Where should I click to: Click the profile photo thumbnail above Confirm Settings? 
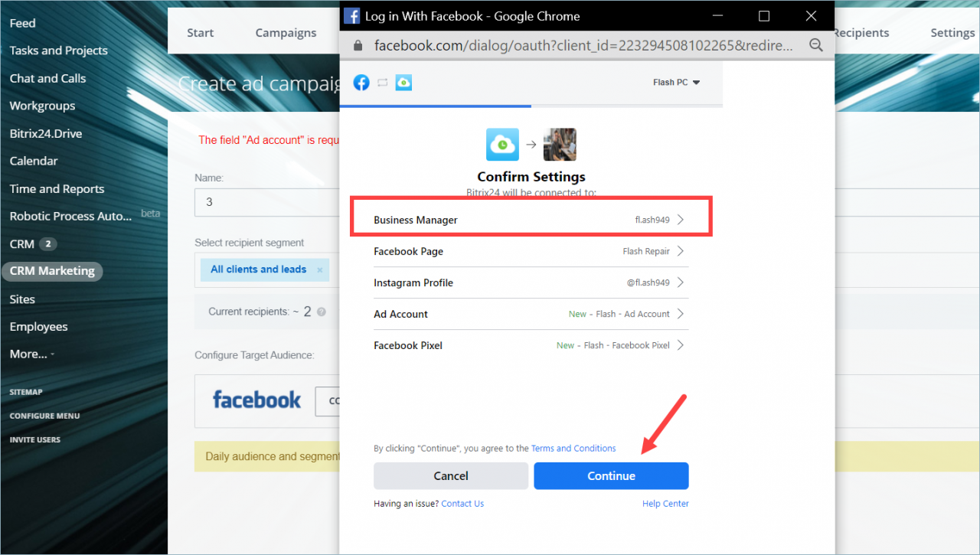560,145
